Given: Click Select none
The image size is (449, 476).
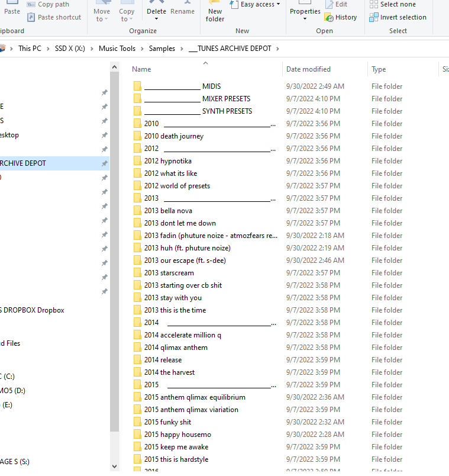Looking at the screenshot, I should pos(393,4).
